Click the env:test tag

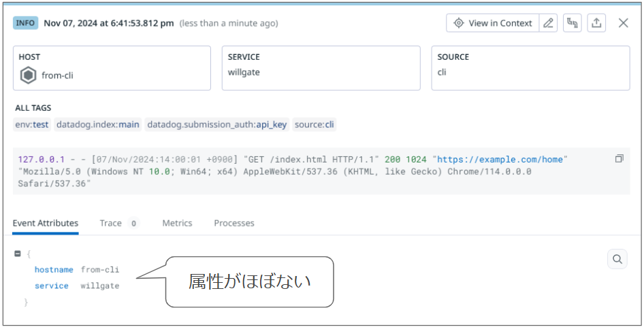tap(32, 124)
